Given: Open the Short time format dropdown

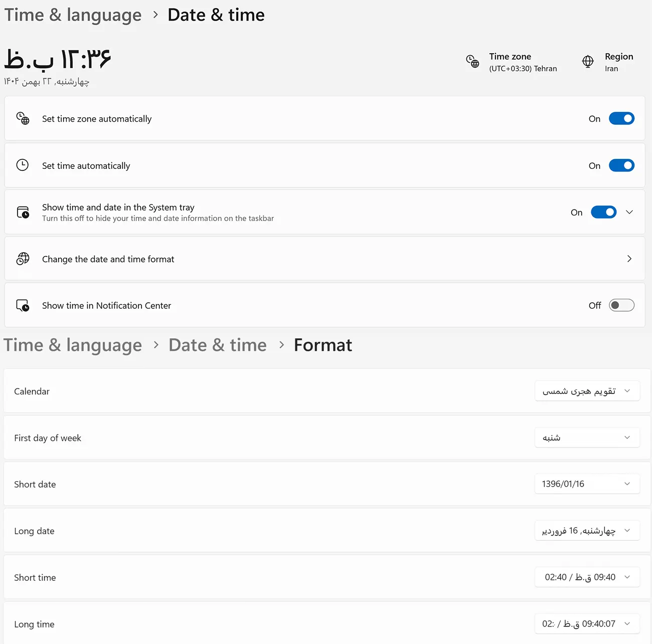Looking at the screenshot, I should (x=587, y=577).
